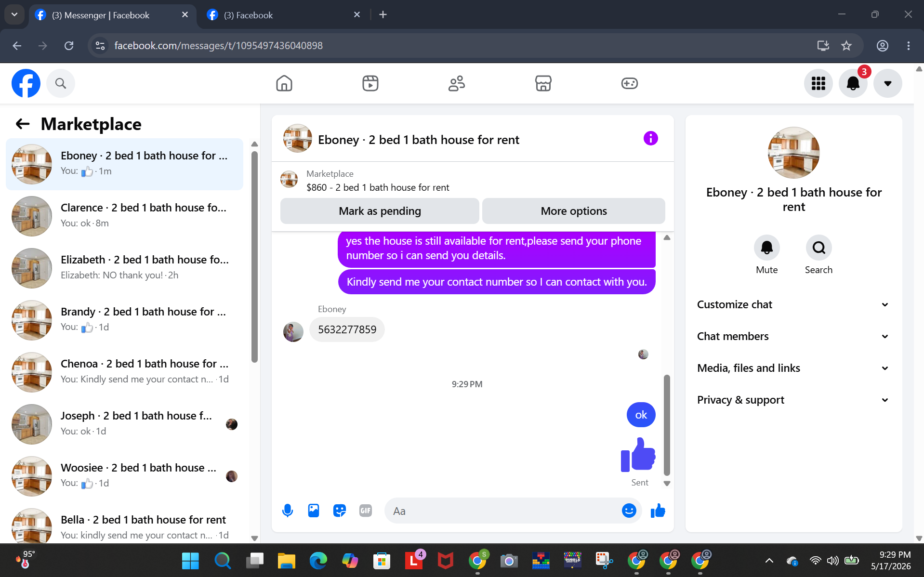924x577 pixels.
Task: Click the Facebook logo
Action: pos(26,83)
